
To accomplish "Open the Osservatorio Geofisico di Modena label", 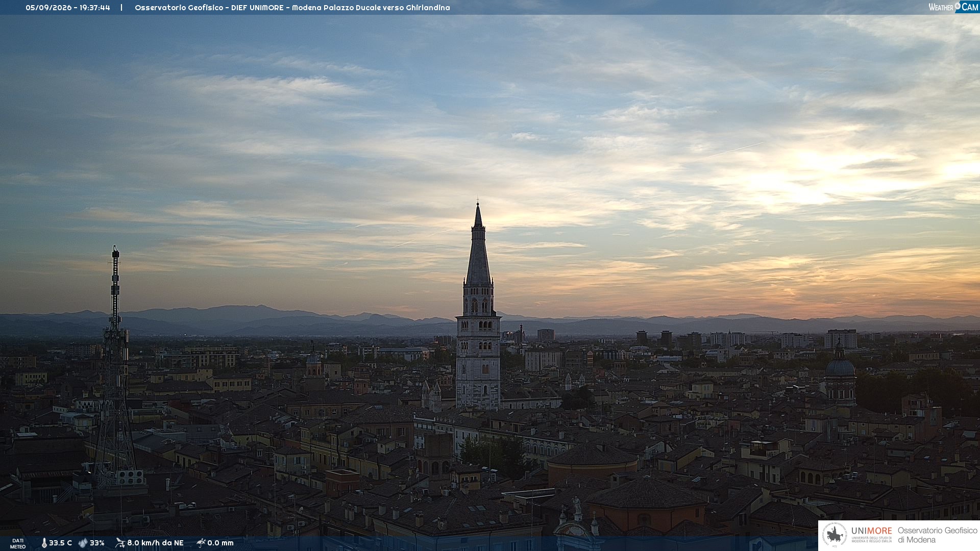I will [937, 535].
